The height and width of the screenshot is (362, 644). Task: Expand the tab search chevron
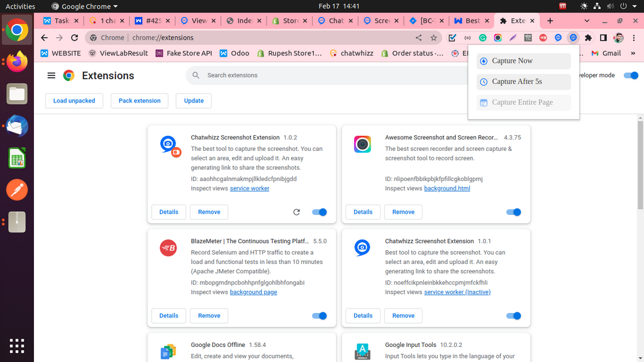633,21
